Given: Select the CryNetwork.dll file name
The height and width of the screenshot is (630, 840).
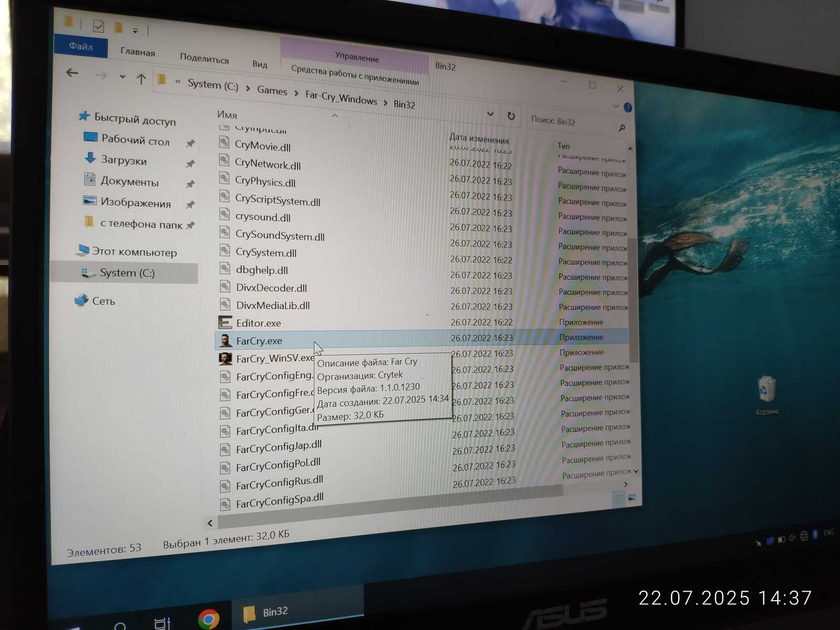Looking at the screenshot, I should click(268, 164).
